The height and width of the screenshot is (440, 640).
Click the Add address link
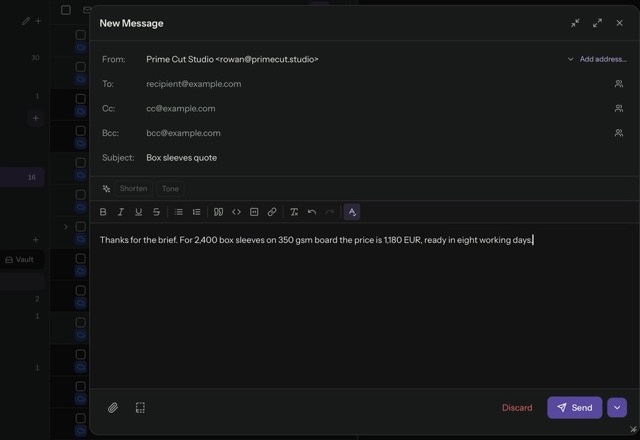pyautogui.click(x=603, y=59)
